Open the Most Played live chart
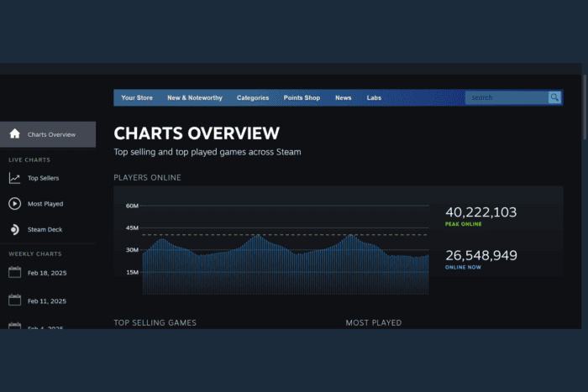The height and width of the screenshot is (392, 588). 45,204
